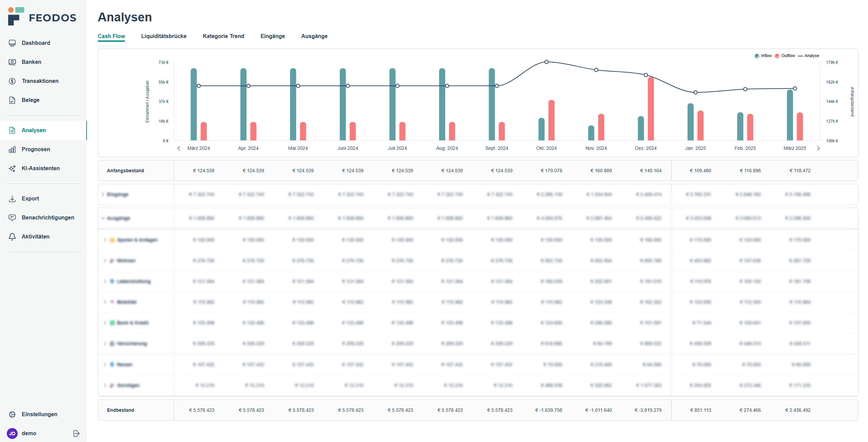The image size is (868, 442).
Task: Open the Dashboard sidebar icon
Action: pyautogui.click(x=12, y=43)
